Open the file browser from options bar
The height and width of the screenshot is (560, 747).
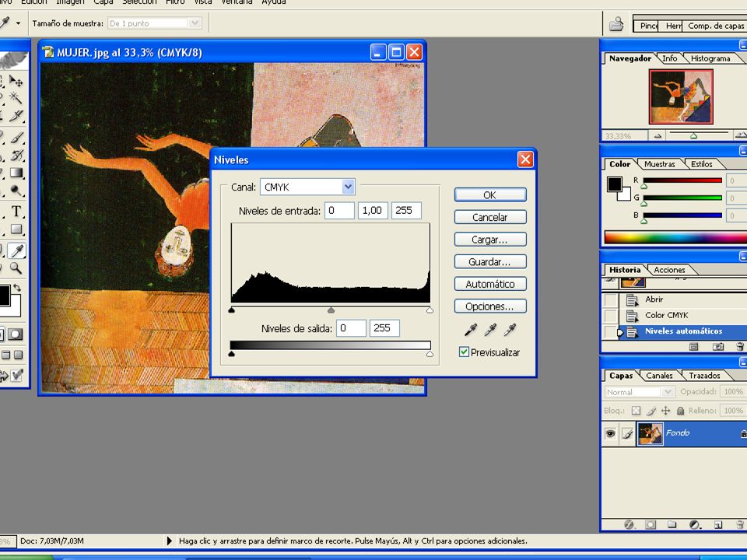[616, 23]
